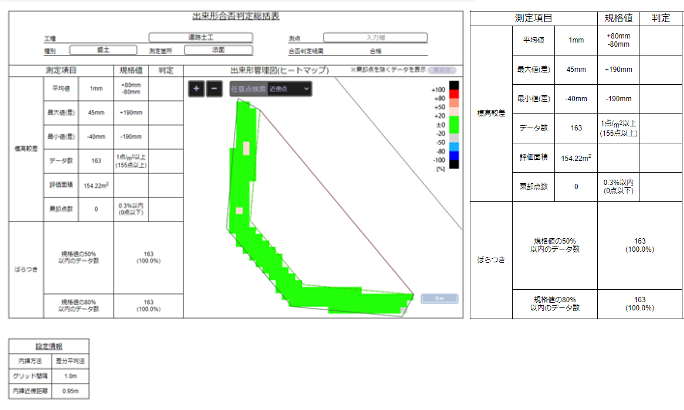Image resolution: width=684 pixels, height=410 pixels.
Task: Click the ばらつき row header in left table
Action: (26, 270)
